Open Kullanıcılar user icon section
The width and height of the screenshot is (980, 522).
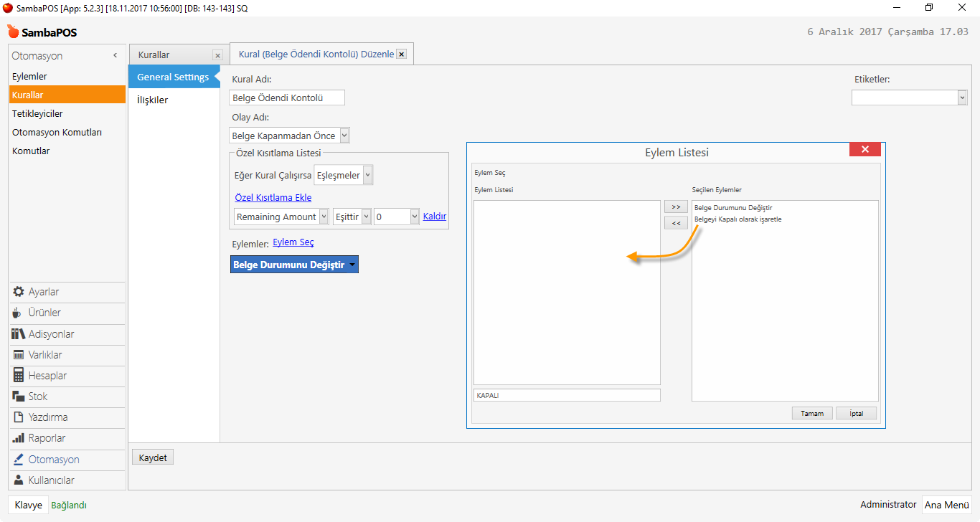coord(19,480)
